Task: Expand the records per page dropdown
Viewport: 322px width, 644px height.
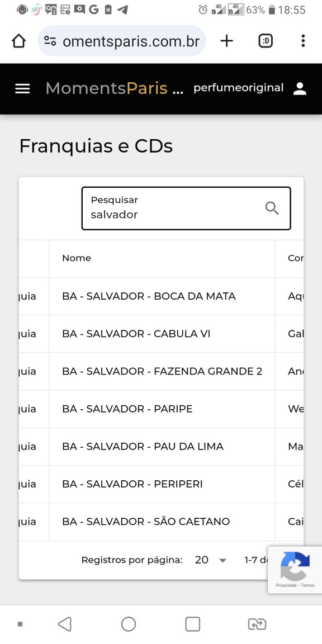Action: [x=211, y=560]
